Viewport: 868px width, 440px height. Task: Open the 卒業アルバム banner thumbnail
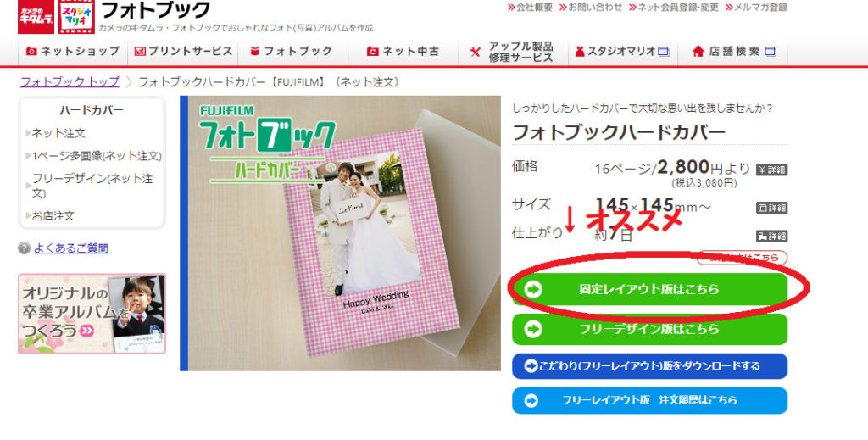[x=92, y=314]
